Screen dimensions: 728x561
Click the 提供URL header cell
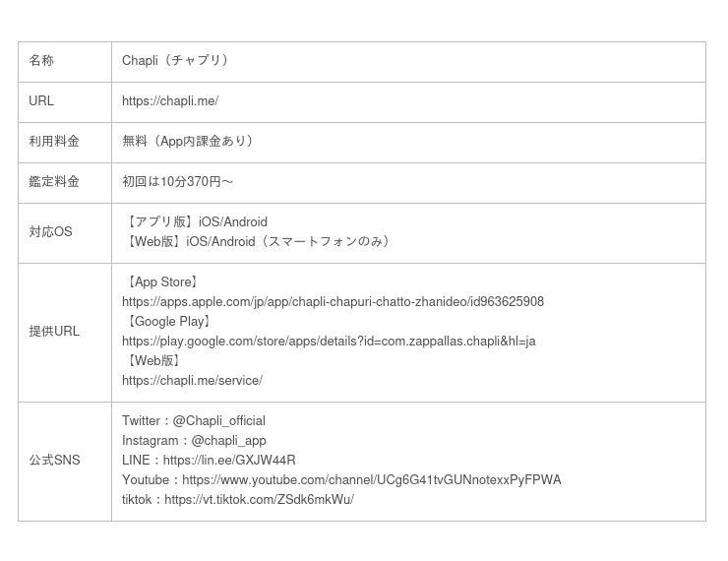tap(65, 333)
